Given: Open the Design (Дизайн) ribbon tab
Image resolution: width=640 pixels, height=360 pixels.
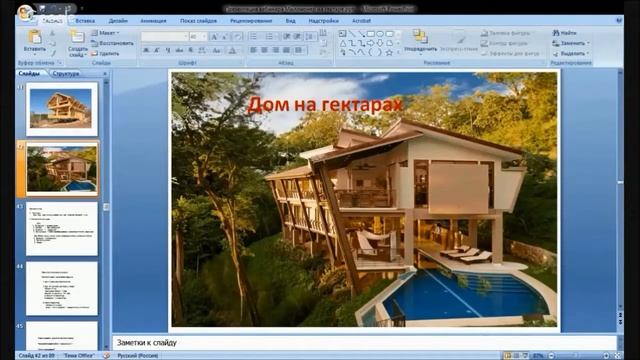Looking at the screenshot, I should pyautogui.click(x=118, y=20).
